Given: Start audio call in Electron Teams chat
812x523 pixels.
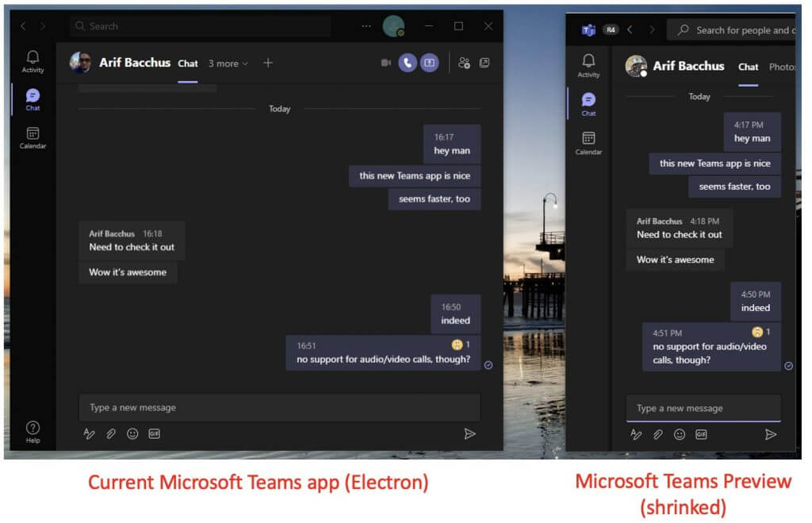Looking at the screenshot, I should (x=408, y=63).
